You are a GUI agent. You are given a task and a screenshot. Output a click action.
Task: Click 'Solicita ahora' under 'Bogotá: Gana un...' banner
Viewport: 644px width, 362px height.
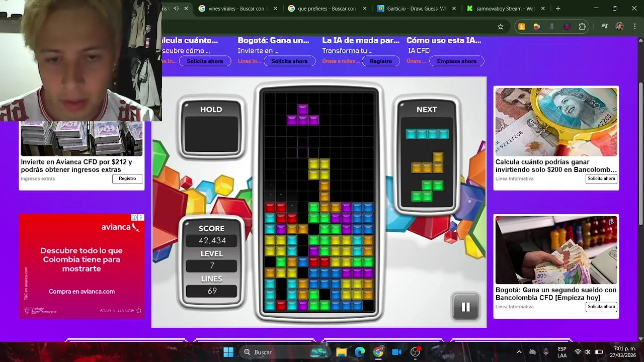coord(289,61)
